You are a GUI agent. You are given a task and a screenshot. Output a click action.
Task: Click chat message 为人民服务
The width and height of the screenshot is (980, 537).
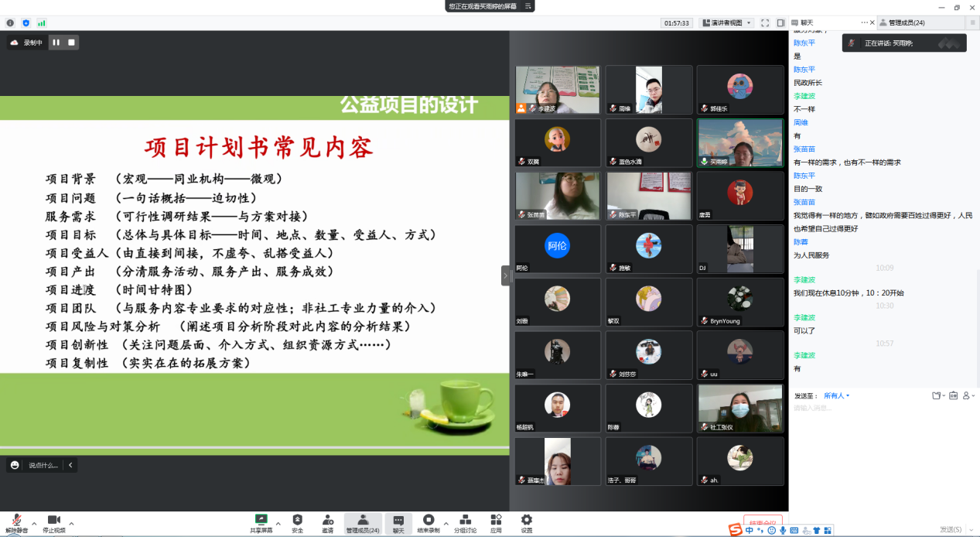[811, 255]
